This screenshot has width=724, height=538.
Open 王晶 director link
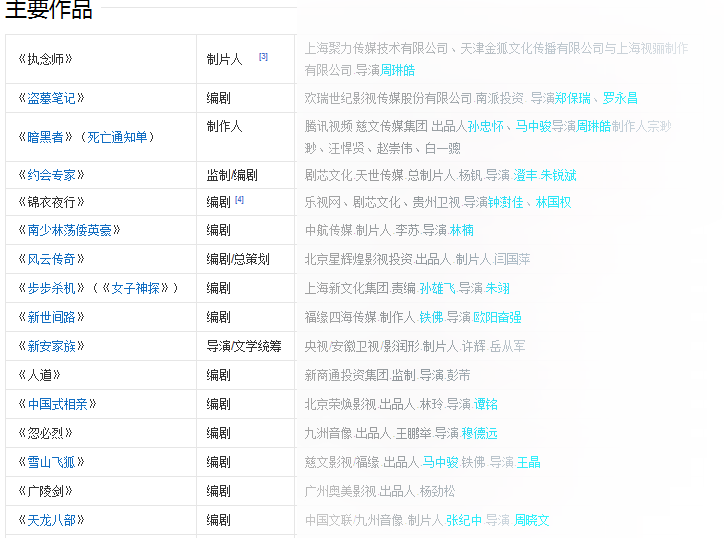pyautogui.click(x=528, y=462)
